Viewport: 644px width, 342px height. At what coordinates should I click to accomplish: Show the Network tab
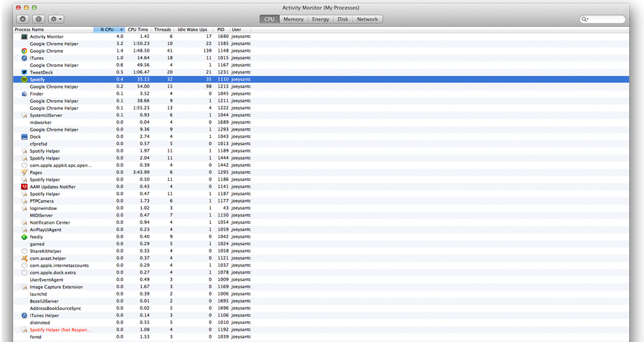click(367, 19)
